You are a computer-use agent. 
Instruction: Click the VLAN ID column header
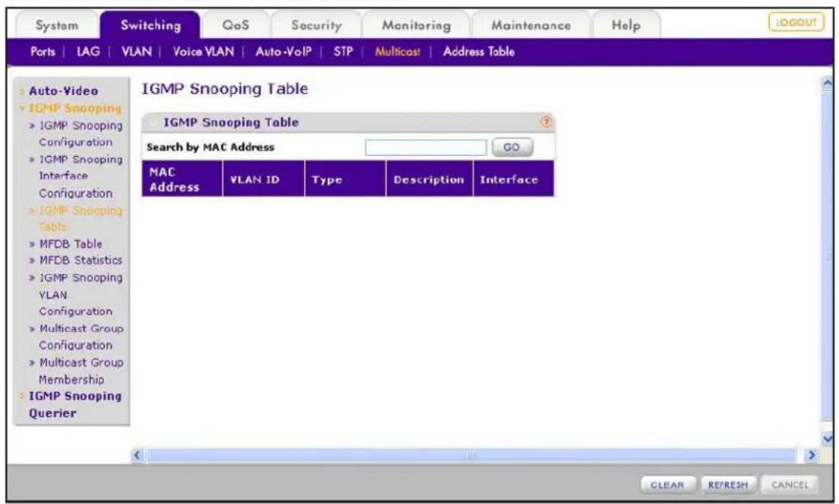point(263,179)
